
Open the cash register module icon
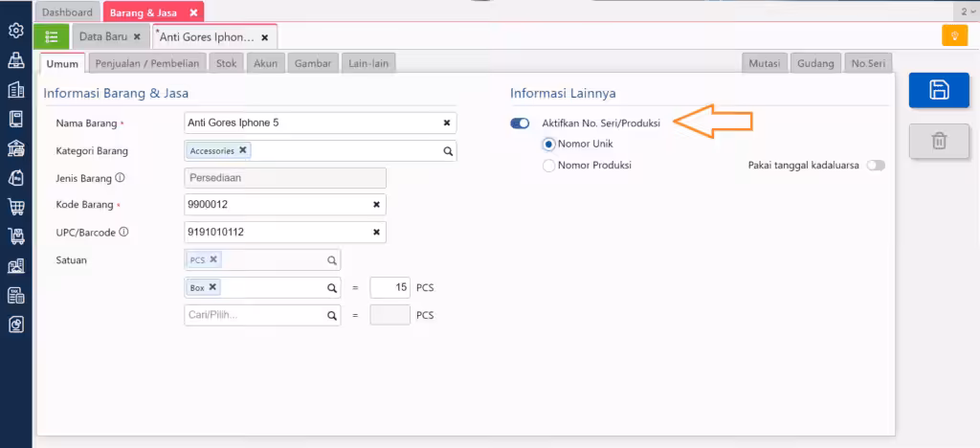(x=16, y=60)
